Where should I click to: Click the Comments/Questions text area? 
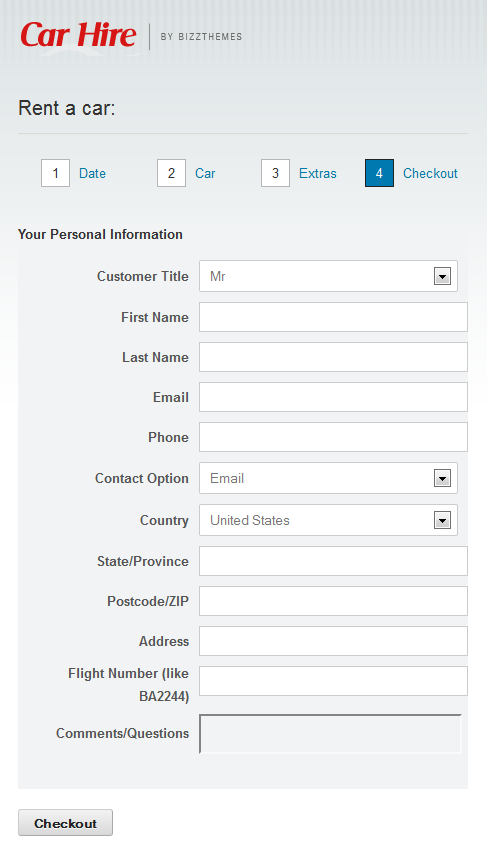click(330, 734)
